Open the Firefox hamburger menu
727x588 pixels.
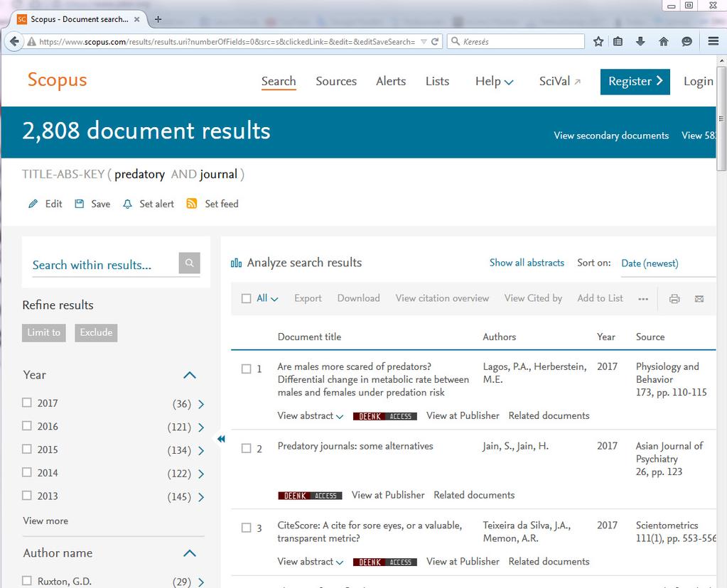click(713, 41)
